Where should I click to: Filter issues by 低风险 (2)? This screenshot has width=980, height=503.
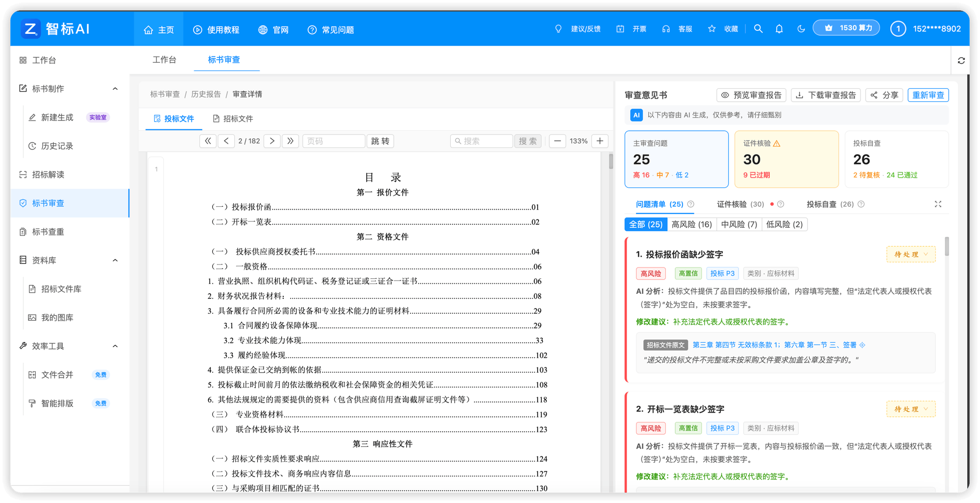coord(784,224)
